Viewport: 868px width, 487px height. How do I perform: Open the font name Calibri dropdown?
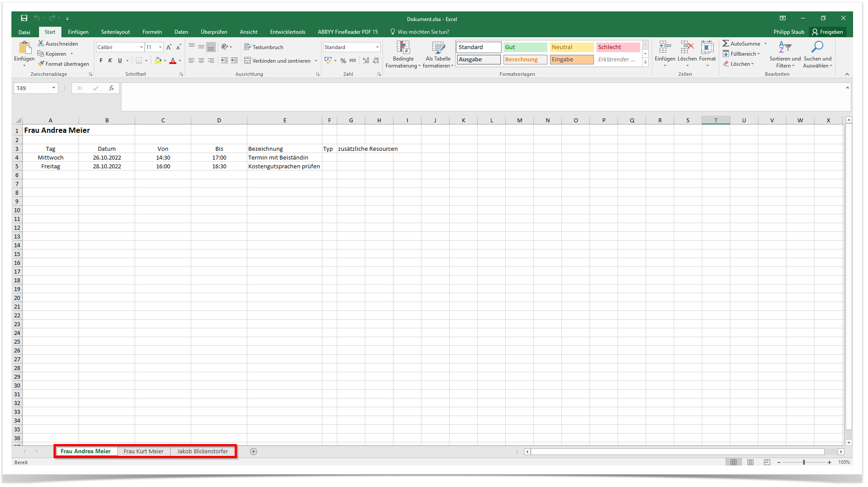click(x=141, y=47)
